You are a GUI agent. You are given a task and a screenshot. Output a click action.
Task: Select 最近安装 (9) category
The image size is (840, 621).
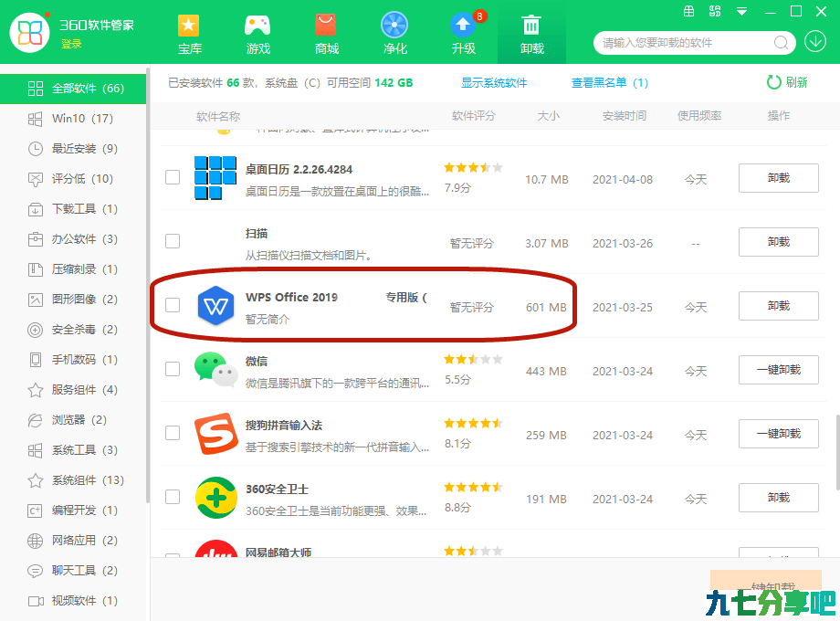pyautogui.click(x=73, y=149)
